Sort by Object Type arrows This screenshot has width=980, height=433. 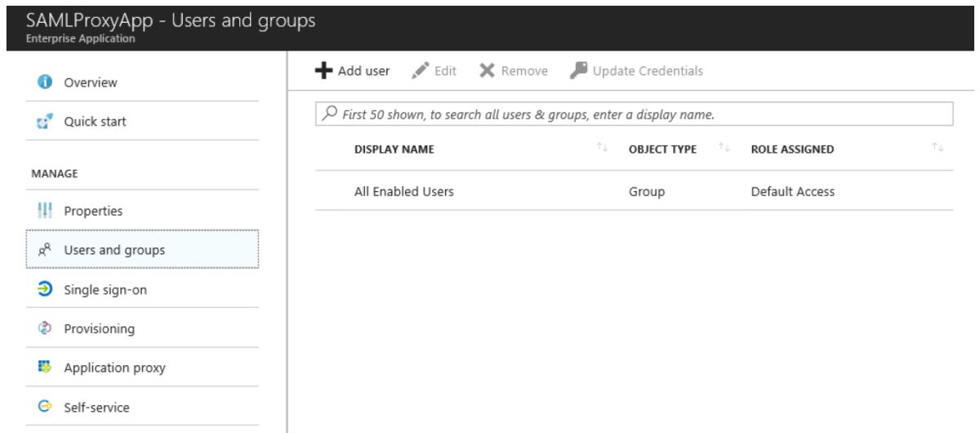click(x=724, y=148)
